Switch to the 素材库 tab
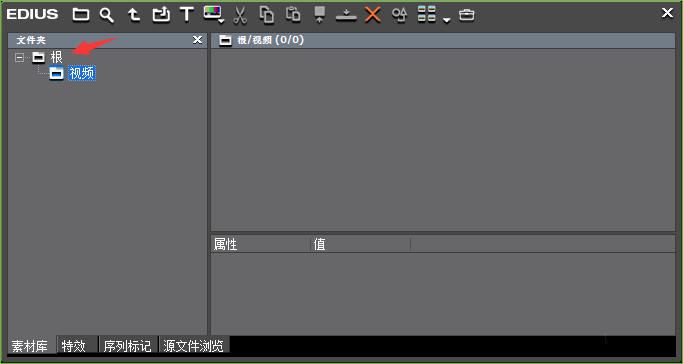The width and height of the screenshot is (683, 364). click(x=29, y=346)
